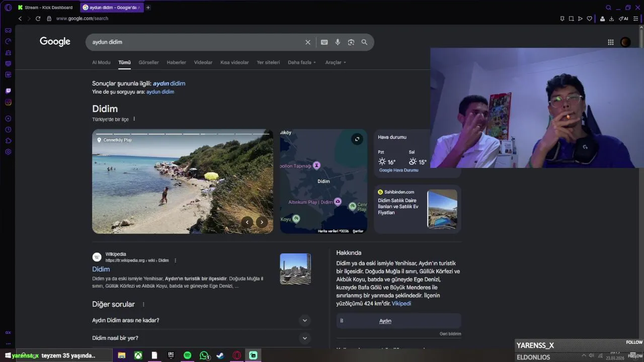Open History clock icon in sidebar

[x=8, y=130]
